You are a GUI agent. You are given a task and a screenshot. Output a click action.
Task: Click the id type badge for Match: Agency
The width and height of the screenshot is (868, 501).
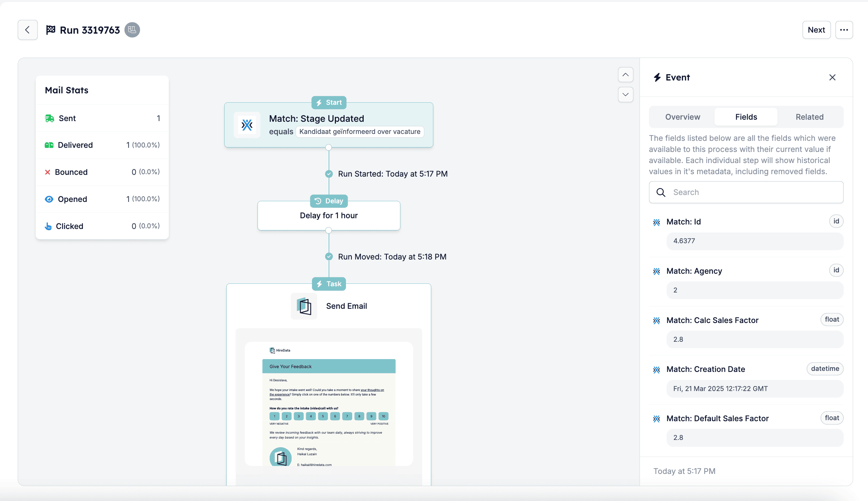[836, 270]
